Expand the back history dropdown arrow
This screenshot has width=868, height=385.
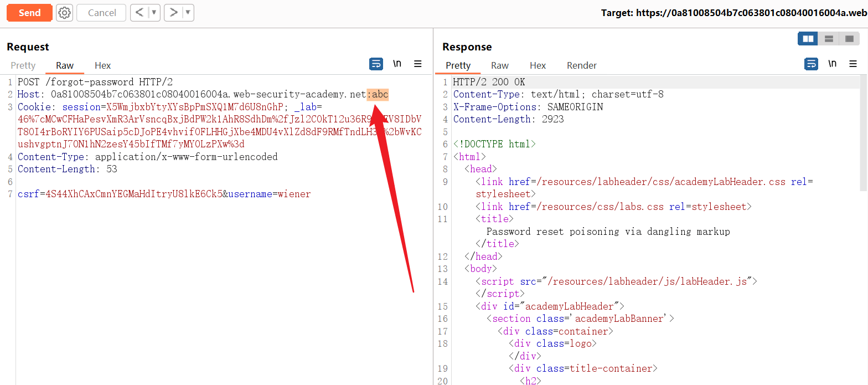tap(154, 13)
